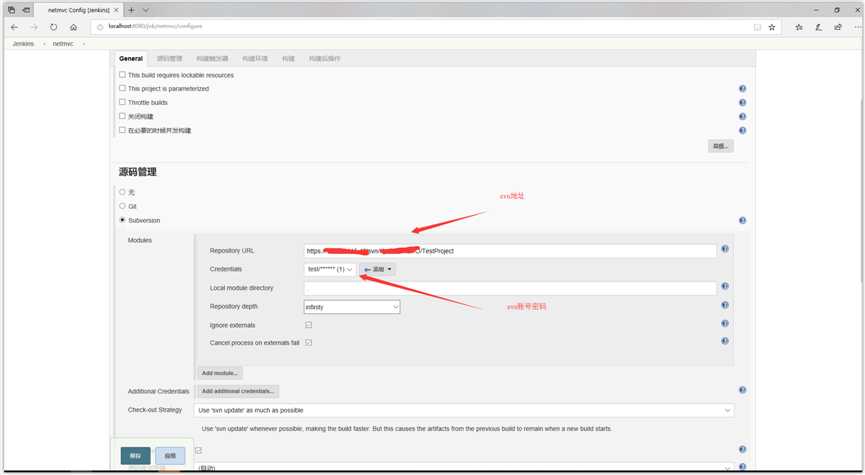
Task: Apply changes with the 应用 button
Action: point(170,456)
